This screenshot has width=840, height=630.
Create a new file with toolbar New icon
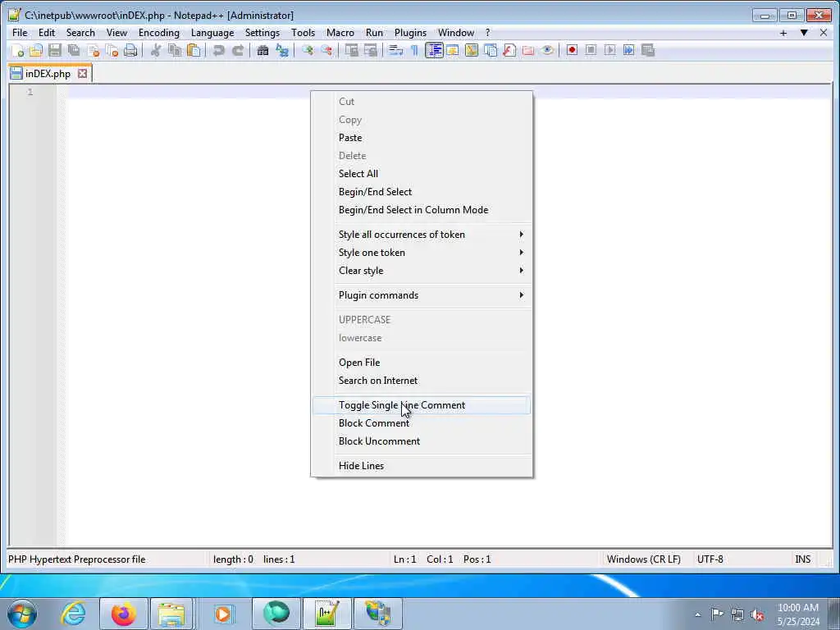pyautogui.click(x=17, y=50)
